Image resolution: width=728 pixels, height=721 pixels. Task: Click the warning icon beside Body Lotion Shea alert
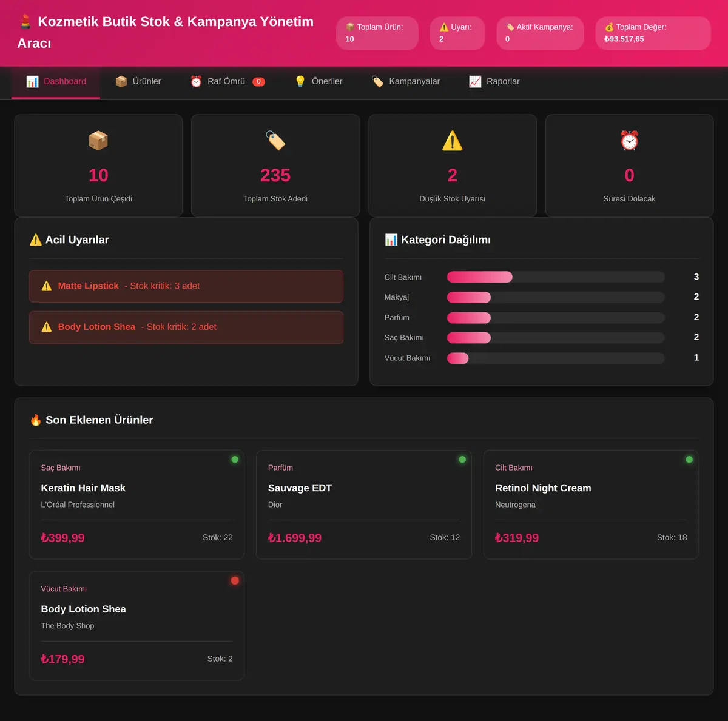[47, 327]
